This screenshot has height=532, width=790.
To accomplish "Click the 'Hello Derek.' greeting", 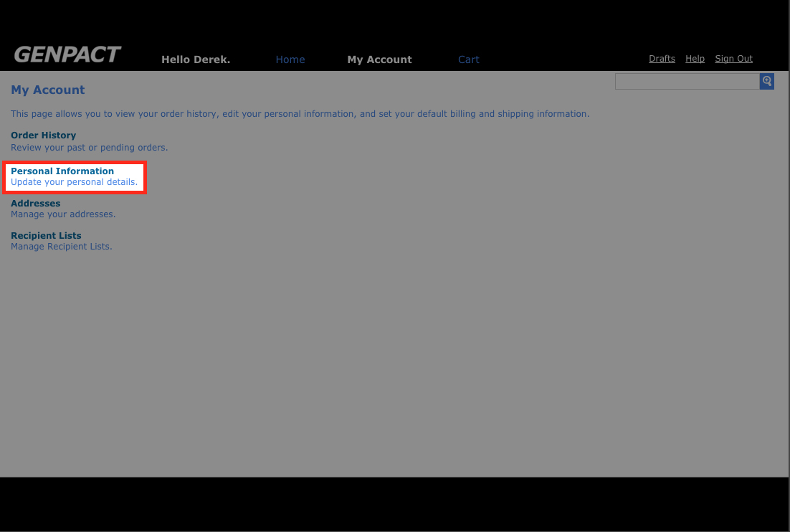I will [x=196, y=60].
